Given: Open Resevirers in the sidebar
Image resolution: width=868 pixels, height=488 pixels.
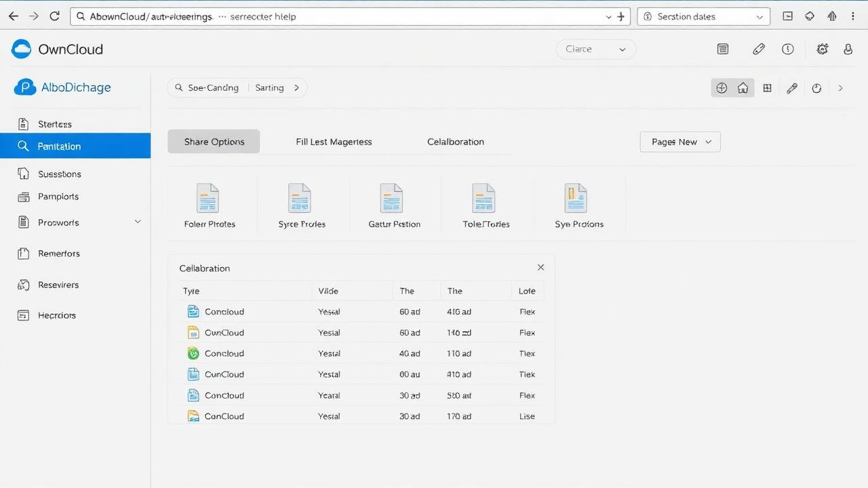Looking at the screenshot, I should tap(75, 285).
